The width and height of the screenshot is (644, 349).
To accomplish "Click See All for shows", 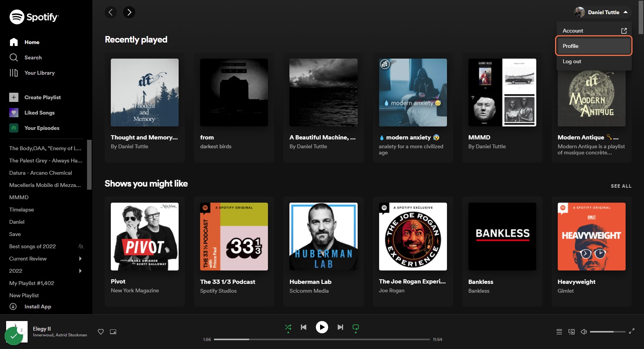I will (621, 186).
